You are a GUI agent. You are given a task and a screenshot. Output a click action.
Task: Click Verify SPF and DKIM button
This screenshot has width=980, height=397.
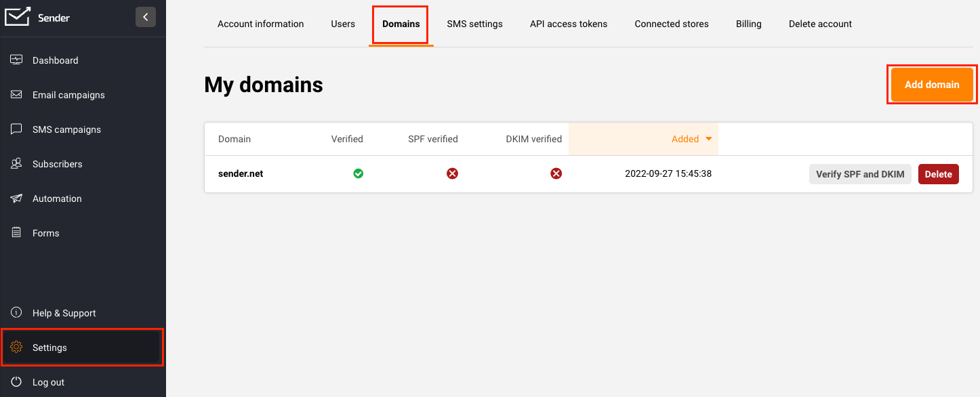coord(860,174)
